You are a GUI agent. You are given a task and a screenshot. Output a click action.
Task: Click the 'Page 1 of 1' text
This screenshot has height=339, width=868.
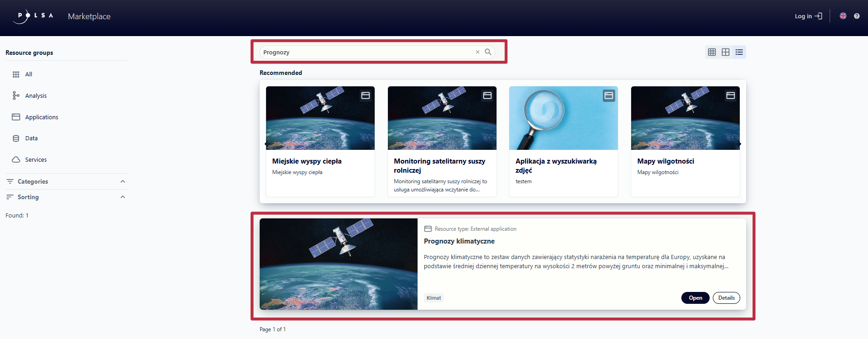pyautogui.click(x=272, y=329)
